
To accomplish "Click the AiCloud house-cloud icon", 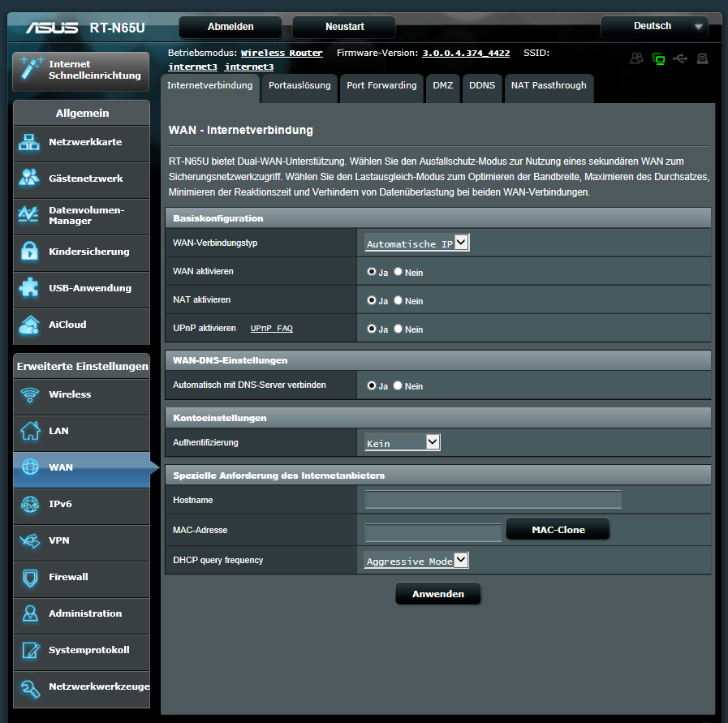I will click(x=30, y=325).
